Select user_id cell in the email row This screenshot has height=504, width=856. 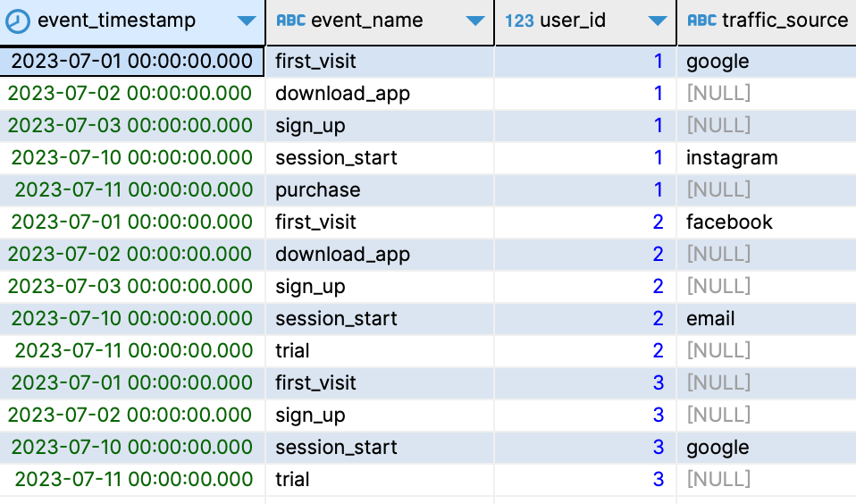[x=585, y=319]
